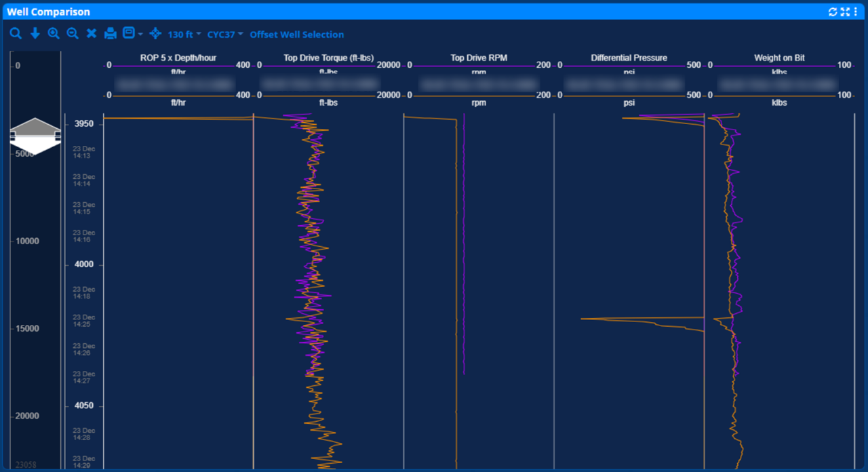The image size is (868, 472).
Task: Select the crosshair navigation tool
Action: (155, 33)
